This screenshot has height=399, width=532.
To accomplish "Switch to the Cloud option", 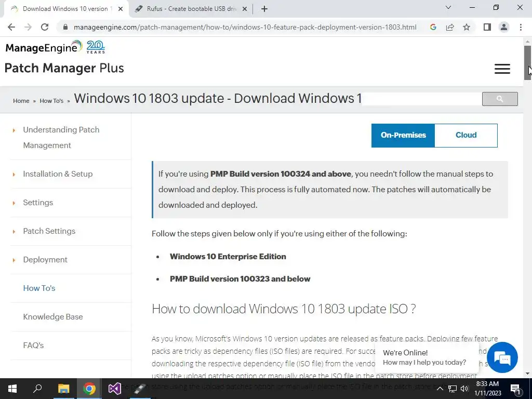I will [466, 136].
